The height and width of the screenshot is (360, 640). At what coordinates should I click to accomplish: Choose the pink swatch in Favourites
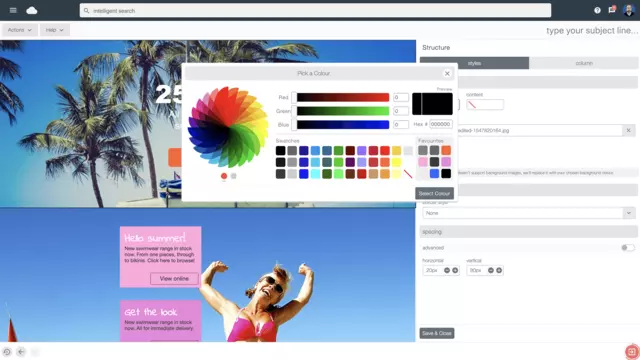coord(423,162)
